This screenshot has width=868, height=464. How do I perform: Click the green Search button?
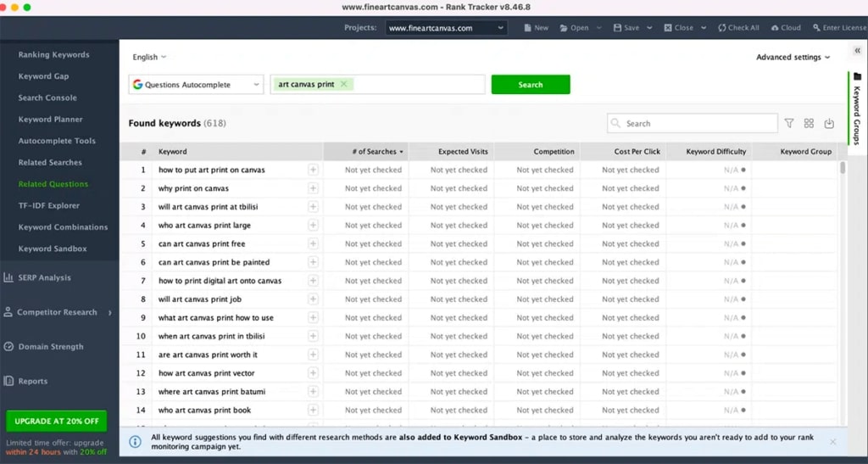[x=531, y=85]
